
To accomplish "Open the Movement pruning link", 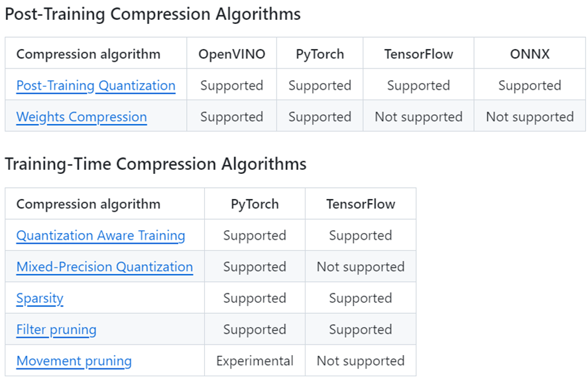I will point(74,361).
